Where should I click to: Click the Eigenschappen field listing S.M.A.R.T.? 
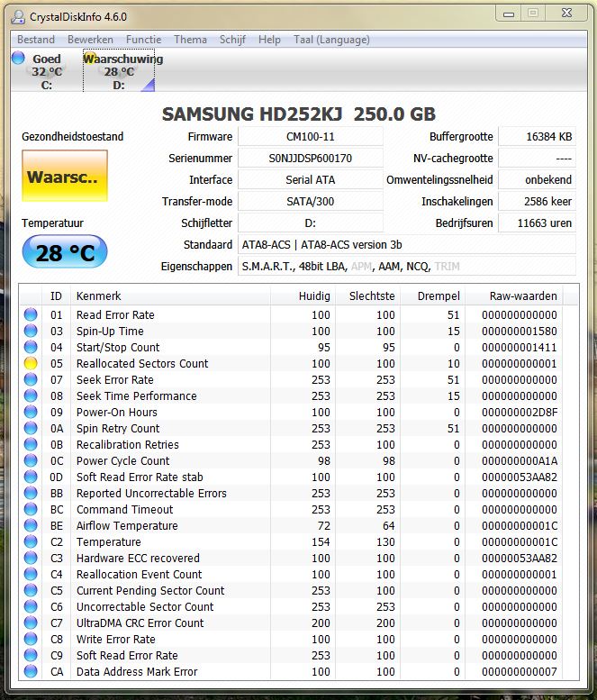tap(407, 266)
